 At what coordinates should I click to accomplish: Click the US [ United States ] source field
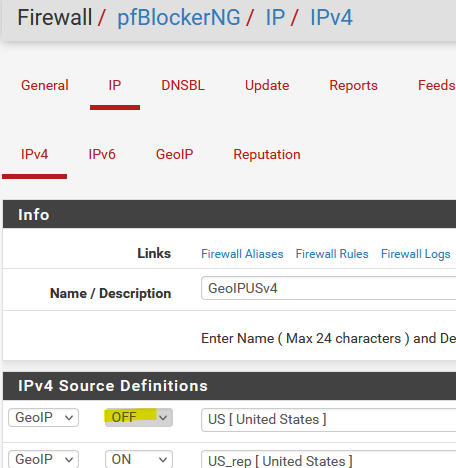point(328,419)
